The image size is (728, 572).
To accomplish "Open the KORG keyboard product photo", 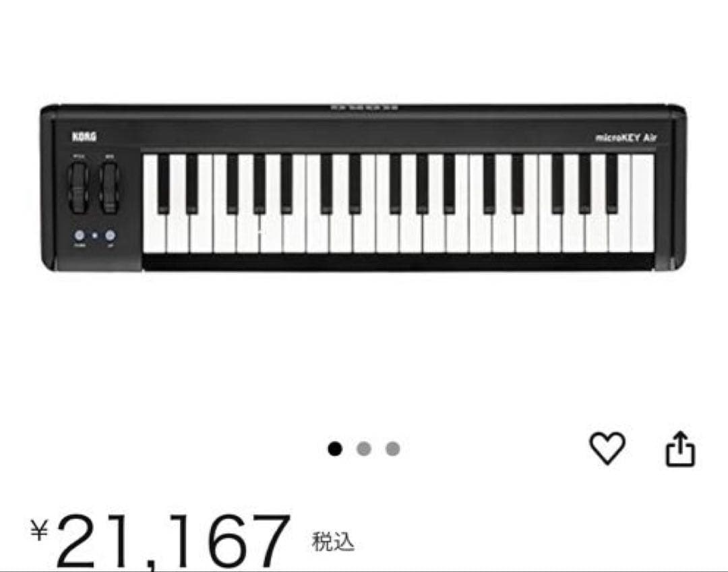I will 363,188.
